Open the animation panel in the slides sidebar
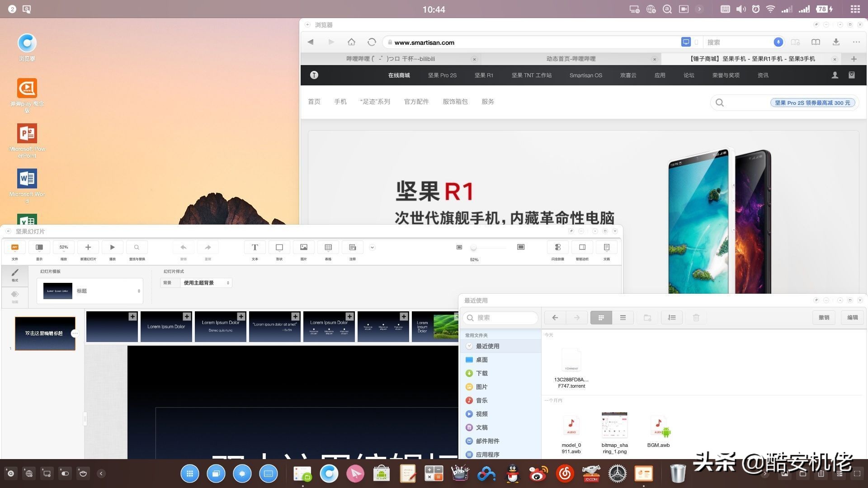The width and height of the screenshot is (868, 488). (15, 296)
